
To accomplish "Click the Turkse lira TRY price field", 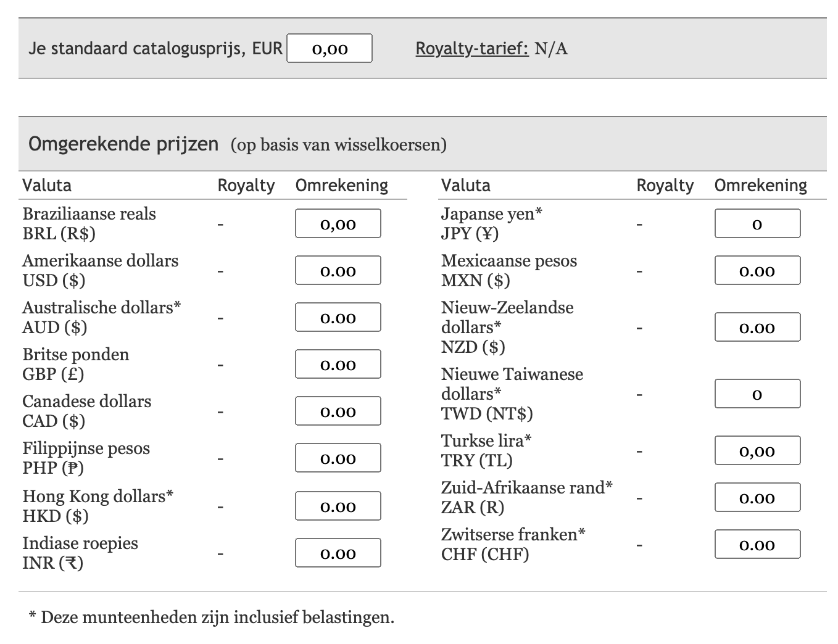I will click(x=757, y=451).
